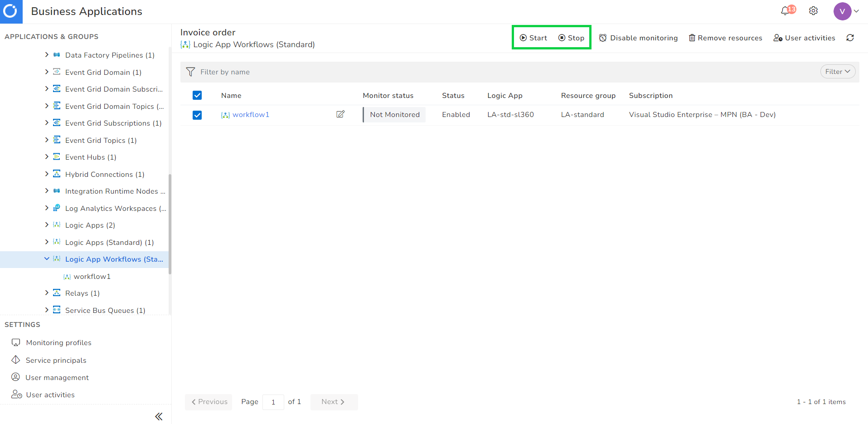The image size is (868, 424).
Task: Select workflow1 in the sidebar tree
Action: click(x=92, y=277)
